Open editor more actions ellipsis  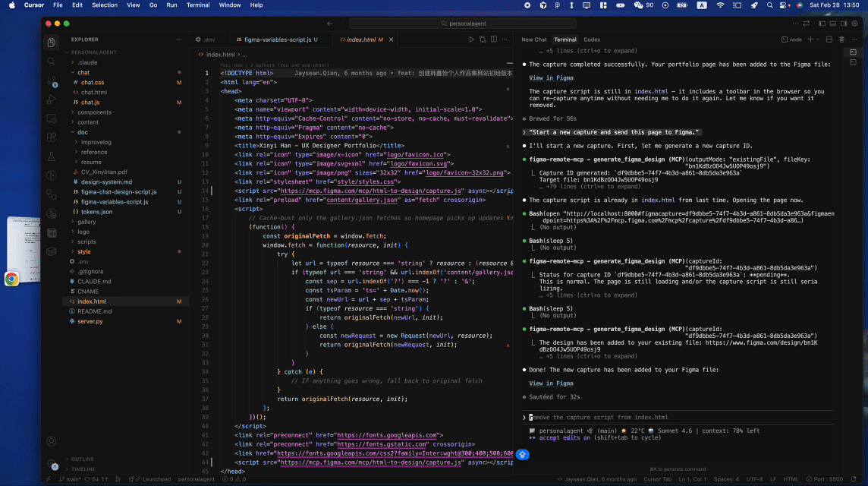tap(505, 39)
